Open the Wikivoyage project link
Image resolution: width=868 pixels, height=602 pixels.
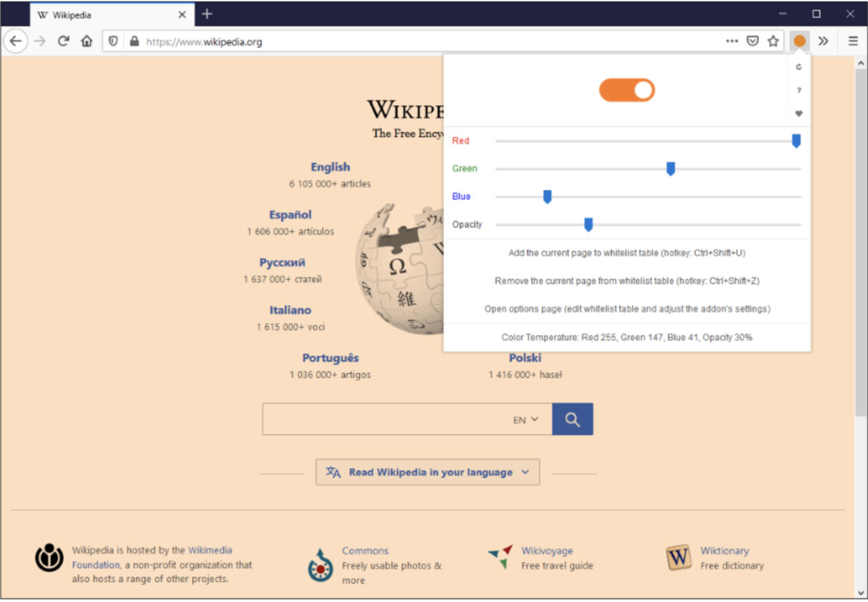[x=547, y=551]
